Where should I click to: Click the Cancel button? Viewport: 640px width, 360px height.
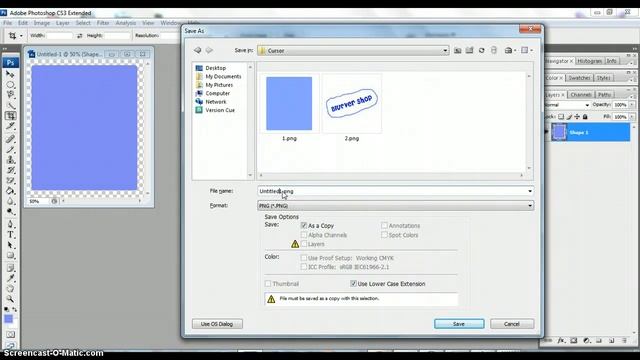pyautogui.click(x=512, y=324)
